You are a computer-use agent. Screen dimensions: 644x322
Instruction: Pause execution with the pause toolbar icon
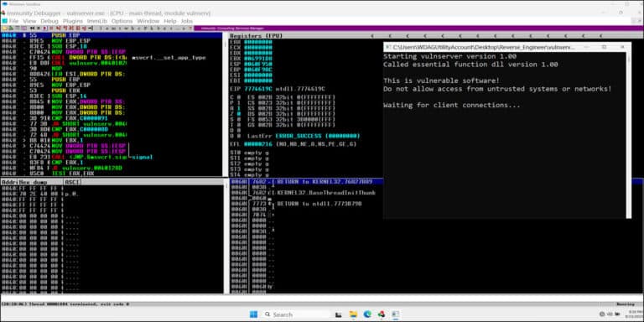[50, 28]
